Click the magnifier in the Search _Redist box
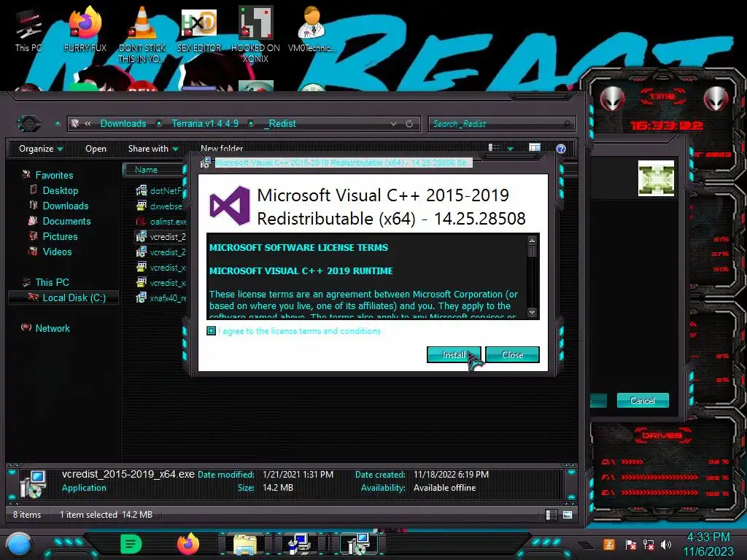This screenshot has height=560, width=747. pyautogui.click(x=566, y=124)
